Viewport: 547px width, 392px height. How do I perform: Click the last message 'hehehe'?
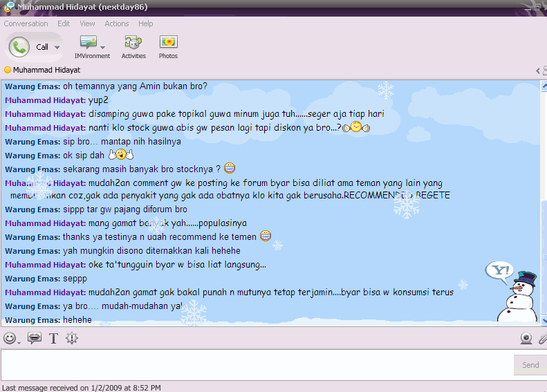point(77,320)
